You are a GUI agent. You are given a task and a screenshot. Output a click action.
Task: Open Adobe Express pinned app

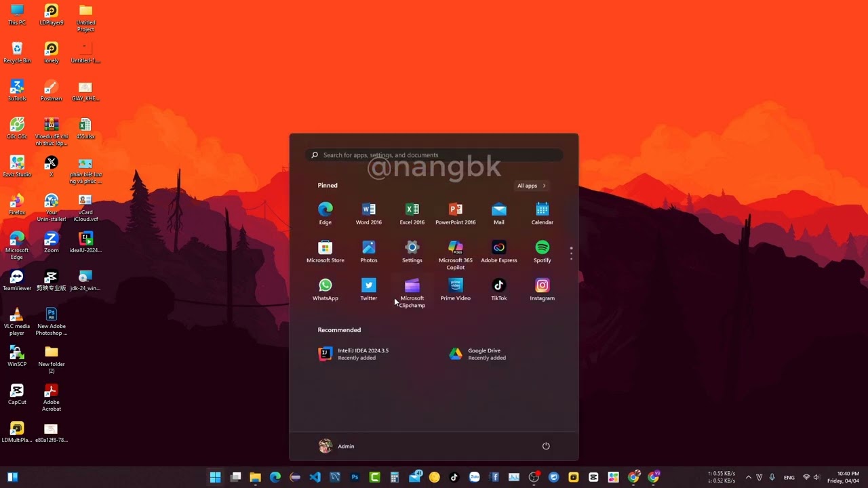coord(499,251)
